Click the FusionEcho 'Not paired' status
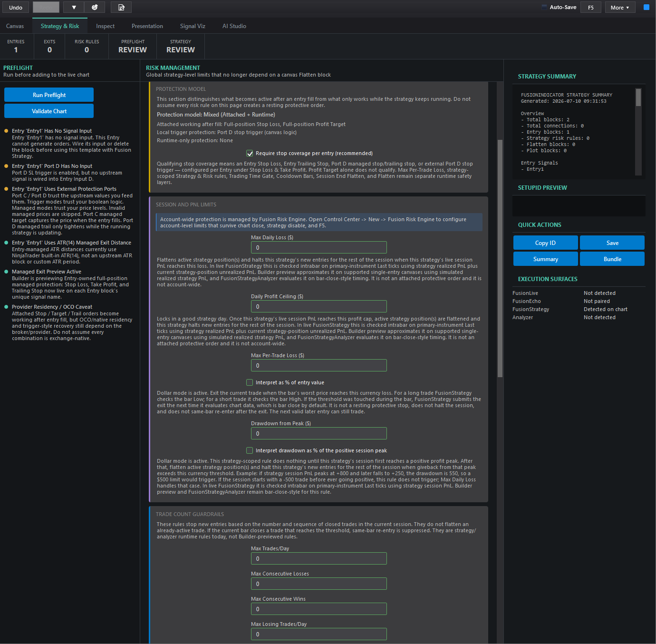This screenshot has width=656, height=644. pos(597,301)
